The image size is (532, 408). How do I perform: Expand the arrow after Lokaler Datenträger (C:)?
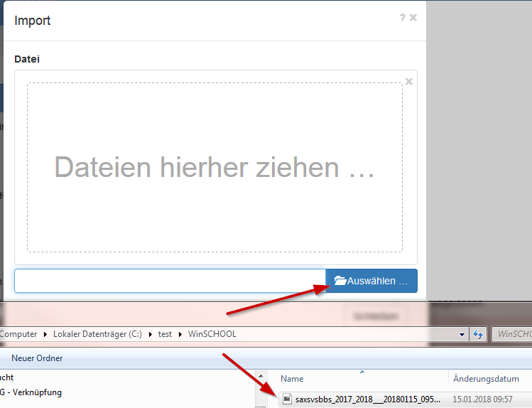(x=151, y=334)
